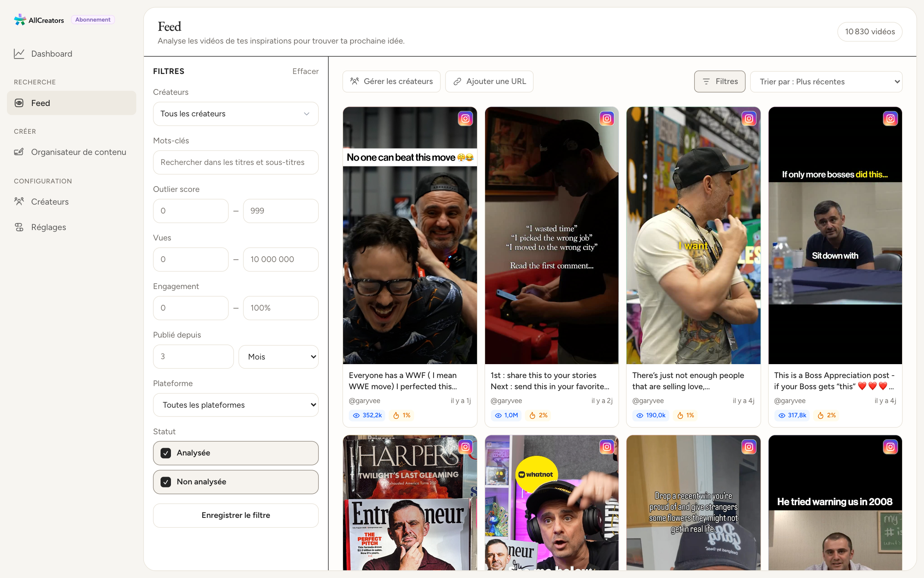924x578 pixels.
Task: Click the Instagram icon on 'I wasted time' video
Action: pyautogui.click(x=607, y=119)
